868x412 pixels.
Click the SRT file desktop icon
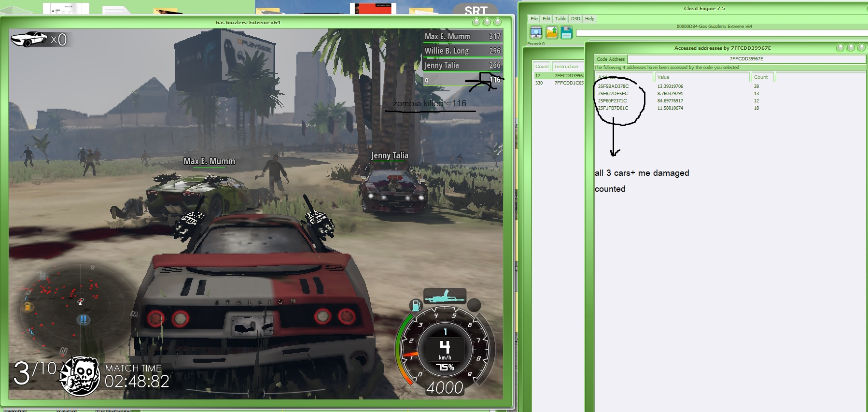pos(476,10)
